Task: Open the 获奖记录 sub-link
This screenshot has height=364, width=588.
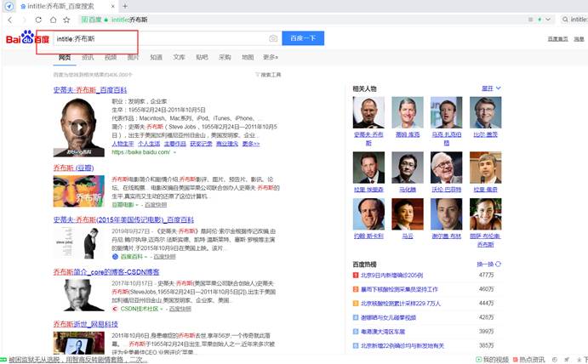Action: [x=201, y=144]
